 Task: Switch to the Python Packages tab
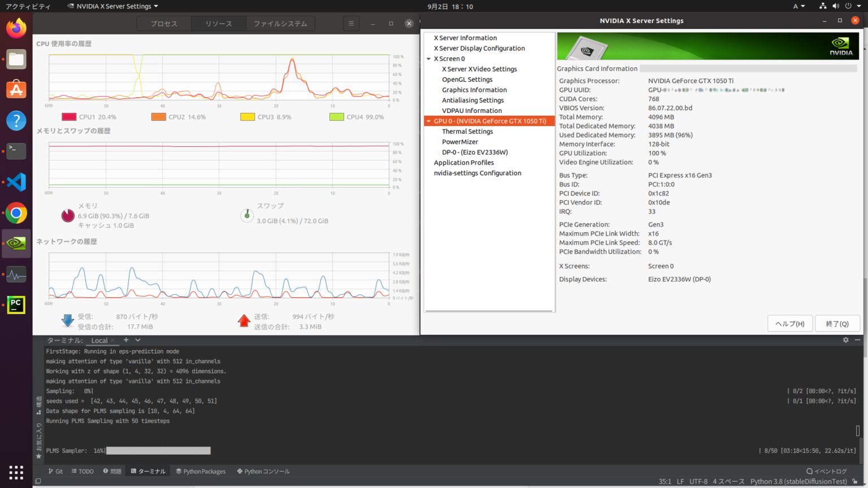click(201, 470)
